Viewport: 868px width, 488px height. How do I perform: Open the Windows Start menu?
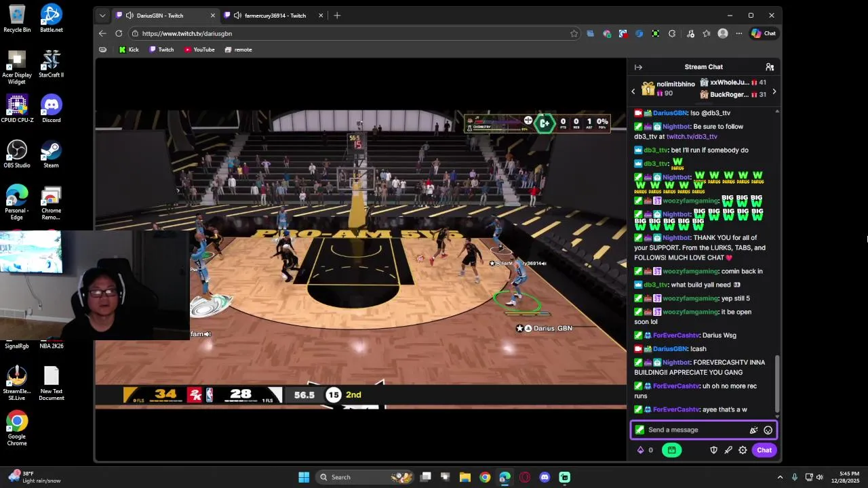tap(304, 477)
